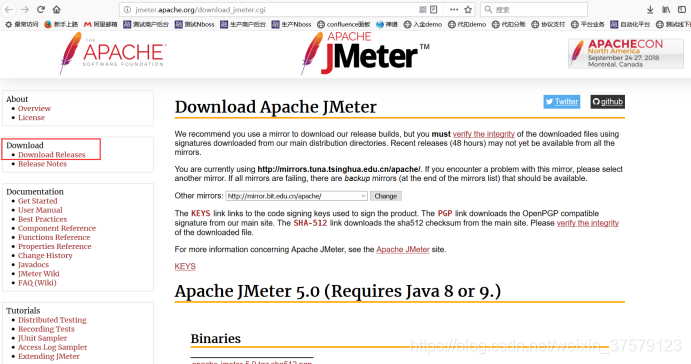Open the downloads arrow icon
Screen dimensions: 691x364
(x=650, y=10)
